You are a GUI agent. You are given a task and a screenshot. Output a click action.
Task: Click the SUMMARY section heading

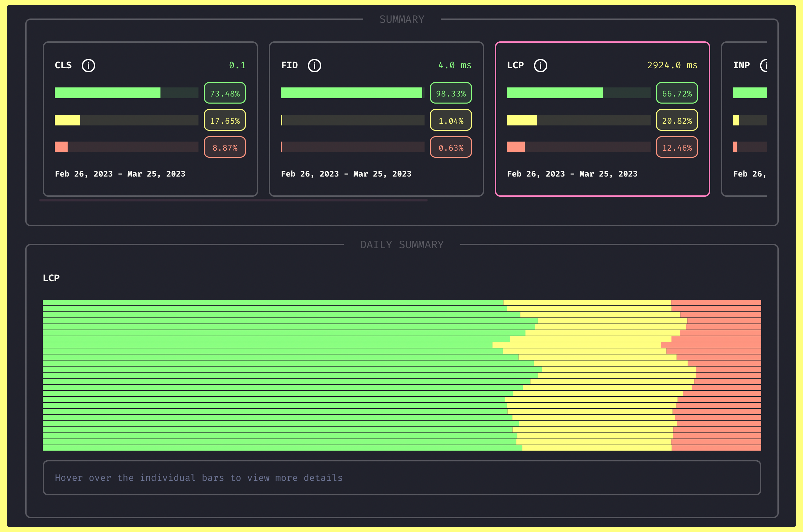(402, 20)
